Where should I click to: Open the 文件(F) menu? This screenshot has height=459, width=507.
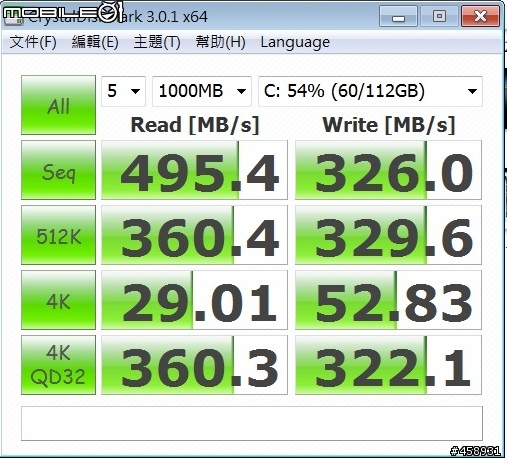pos(33,42)
